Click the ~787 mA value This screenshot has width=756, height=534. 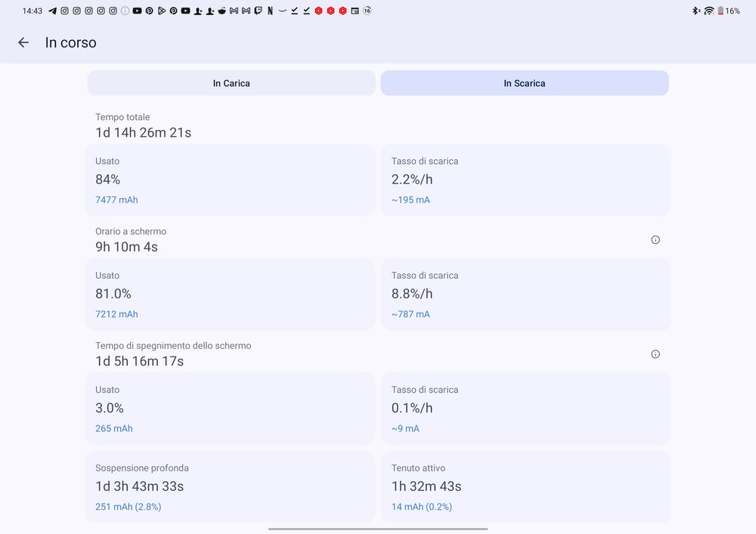pos(411,314)
